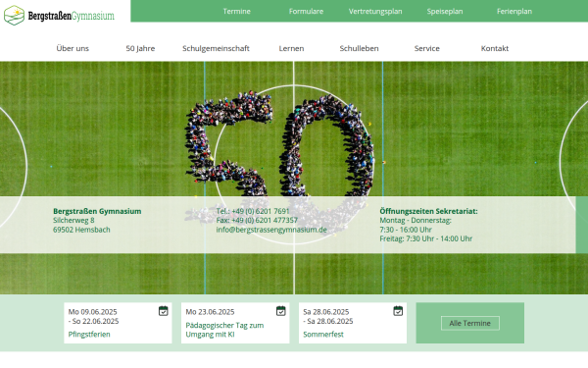Open Pädagogischer Tag zum Umgang mit KI event
The image size is (588, 368).
(224, 330)
